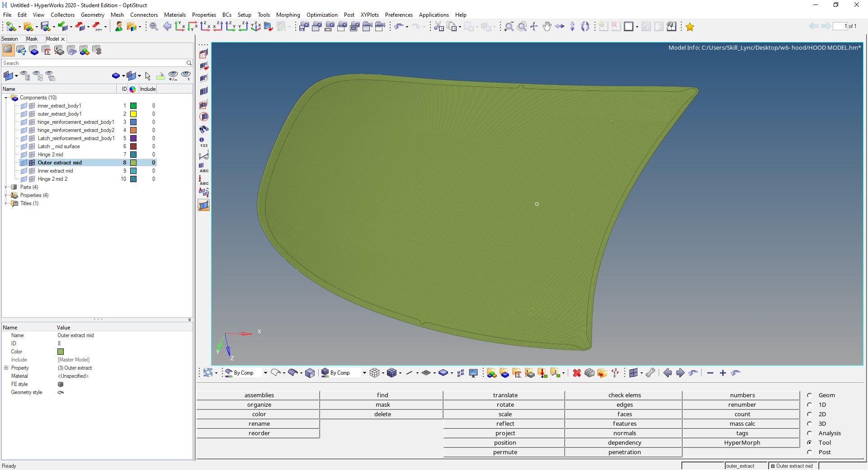Click the wrench icon in the bottom toolbar
The height and width of the screenshot is (470, 868).
point(650,373)
